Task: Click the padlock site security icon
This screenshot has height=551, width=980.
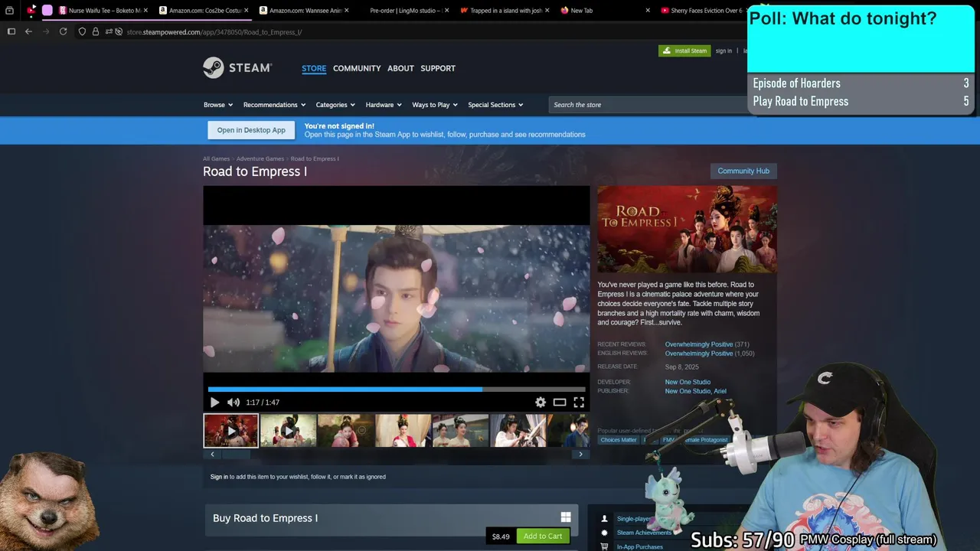Action: click(95, 31)
